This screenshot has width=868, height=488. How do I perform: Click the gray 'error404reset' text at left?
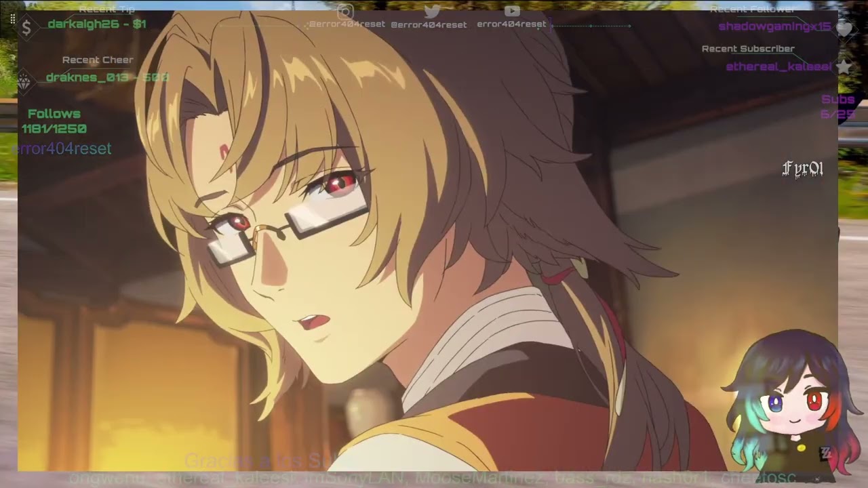[x=61, y=148]
